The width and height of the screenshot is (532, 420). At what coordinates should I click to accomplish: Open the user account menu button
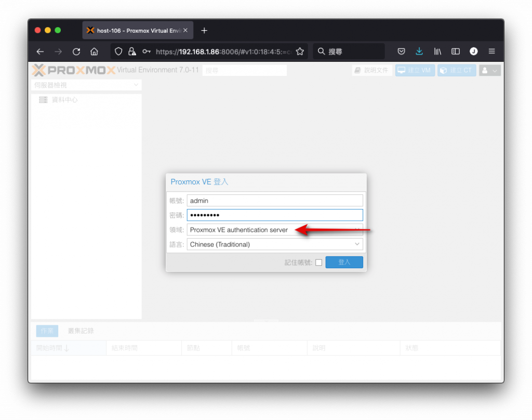coord(490,70)
